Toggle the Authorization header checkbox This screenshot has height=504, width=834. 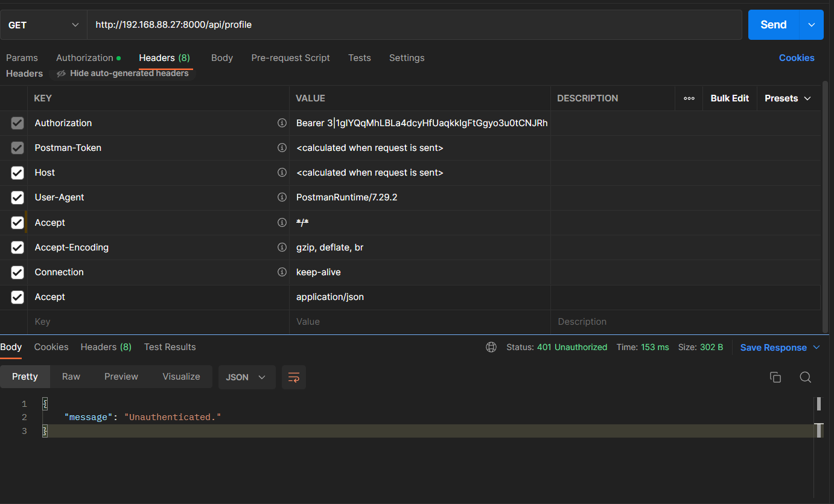(18, 123)
